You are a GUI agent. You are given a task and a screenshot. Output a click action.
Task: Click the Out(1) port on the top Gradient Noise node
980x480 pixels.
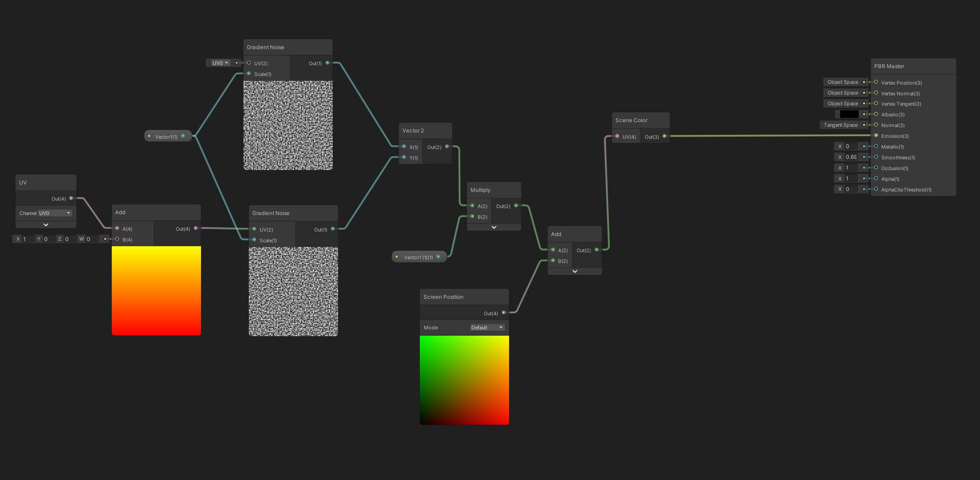327,63
